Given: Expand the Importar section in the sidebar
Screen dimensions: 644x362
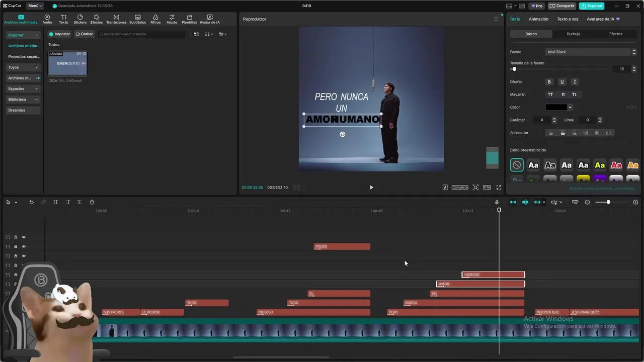Looking at the screenshot, I should click(23, 35).
